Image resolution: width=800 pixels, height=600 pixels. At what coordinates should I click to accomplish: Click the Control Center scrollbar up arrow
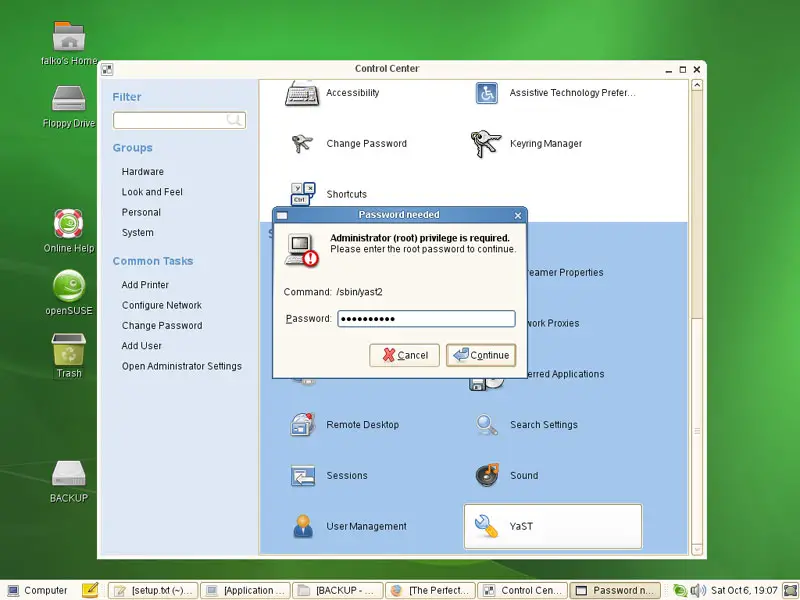point(697,85)
